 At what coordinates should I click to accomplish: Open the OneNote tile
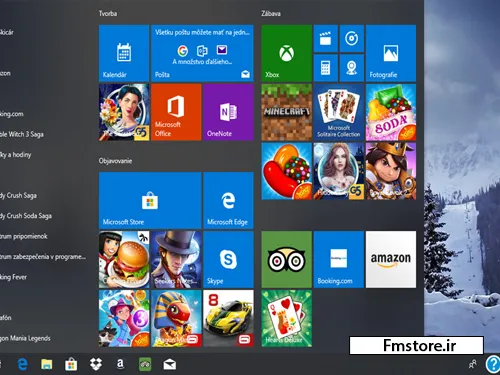228,112
